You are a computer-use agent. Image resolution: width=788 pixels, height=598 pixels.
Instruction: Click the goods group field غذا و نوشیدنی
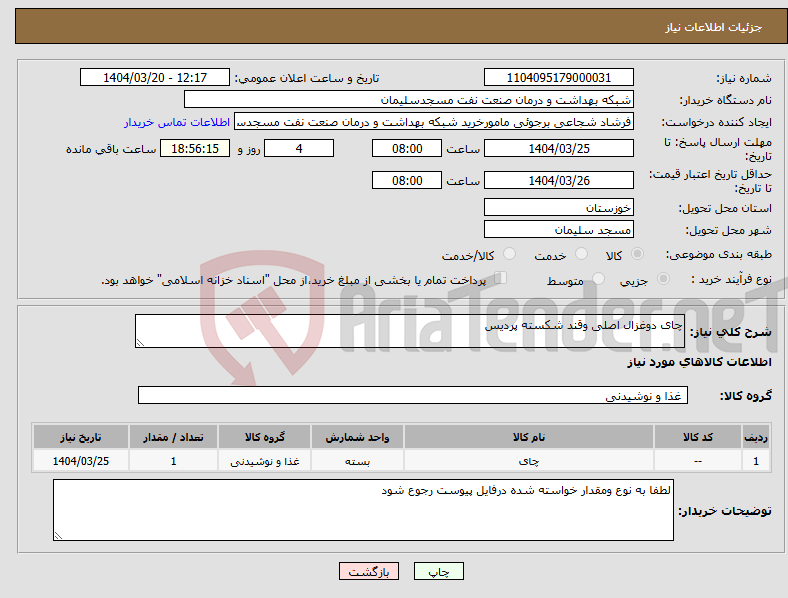(x=413, y=395)
